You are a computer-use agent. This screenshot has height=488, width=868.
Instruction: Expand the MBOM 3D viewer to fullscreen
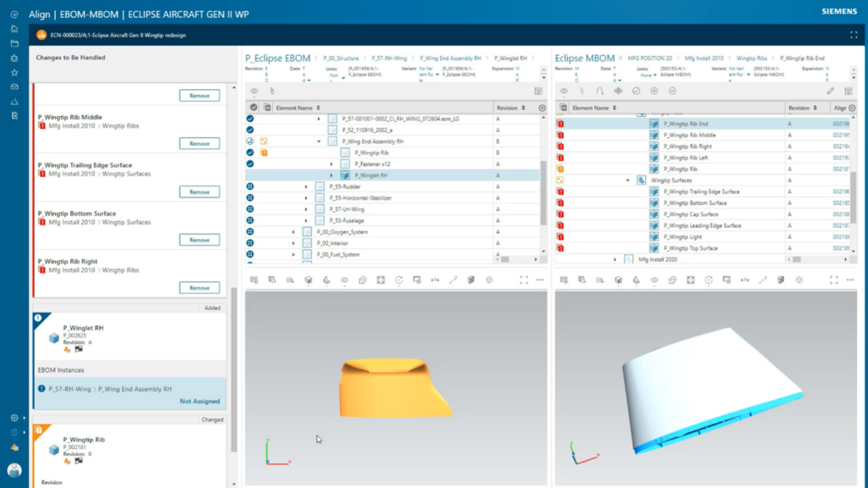click(834, 280)
